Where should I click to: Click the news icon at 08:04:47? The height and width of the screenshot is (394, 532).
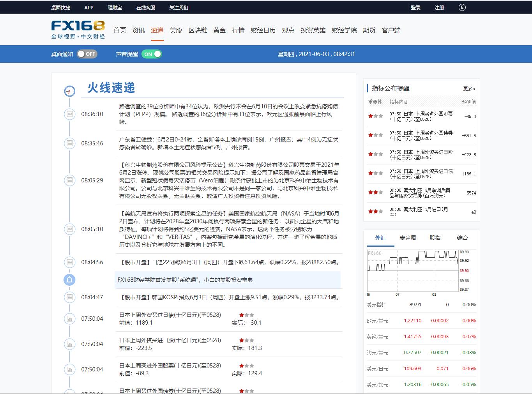[69, 297]
